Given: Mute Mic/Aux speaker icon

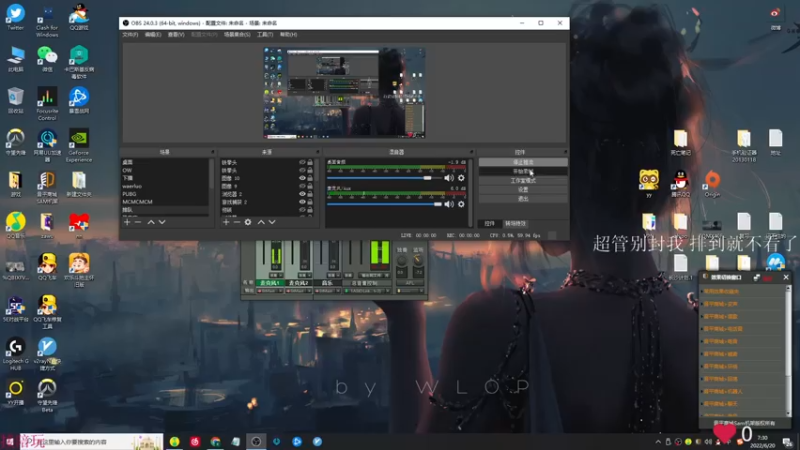Looking at the screenshot, I should (x=448, y=204).
